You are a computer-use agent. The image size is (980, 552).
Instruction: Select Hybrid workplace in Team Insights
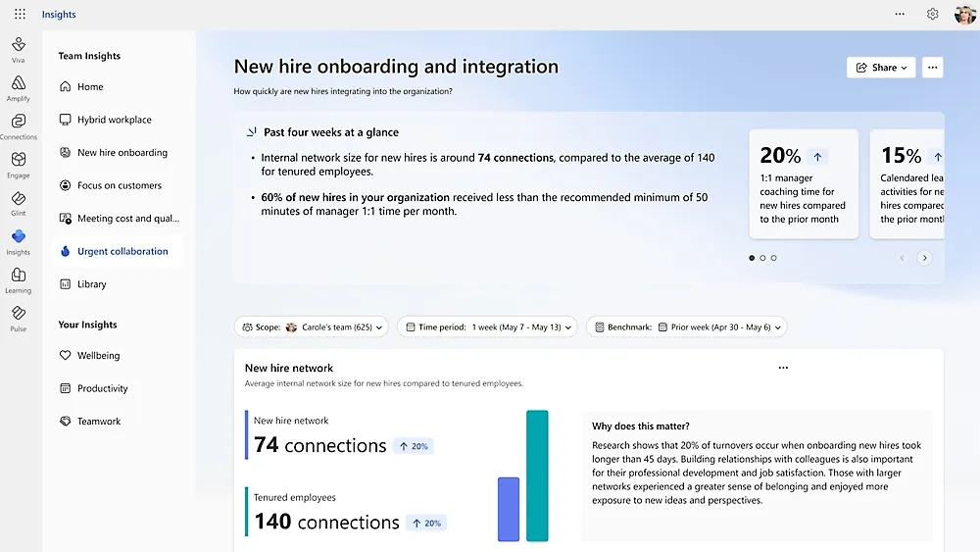(114, 120)
